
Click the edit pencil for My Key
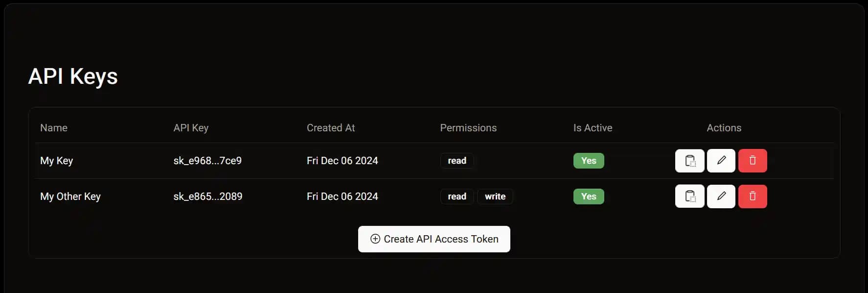pos(720,160)
